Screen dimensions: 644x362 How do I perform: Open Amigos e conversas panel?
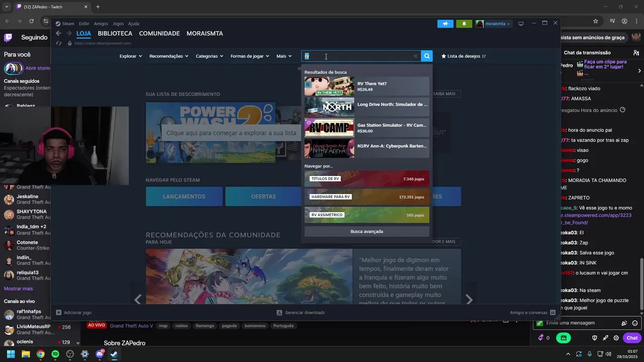tap(532, 313)
